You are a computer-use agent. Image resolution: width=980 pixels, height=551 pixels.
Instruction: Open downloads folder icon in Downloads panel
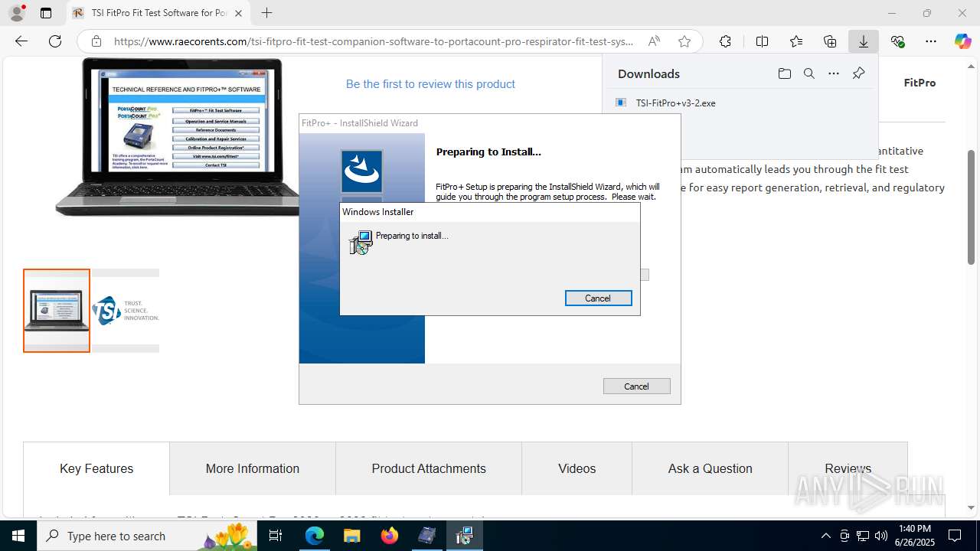pos(784,73)
